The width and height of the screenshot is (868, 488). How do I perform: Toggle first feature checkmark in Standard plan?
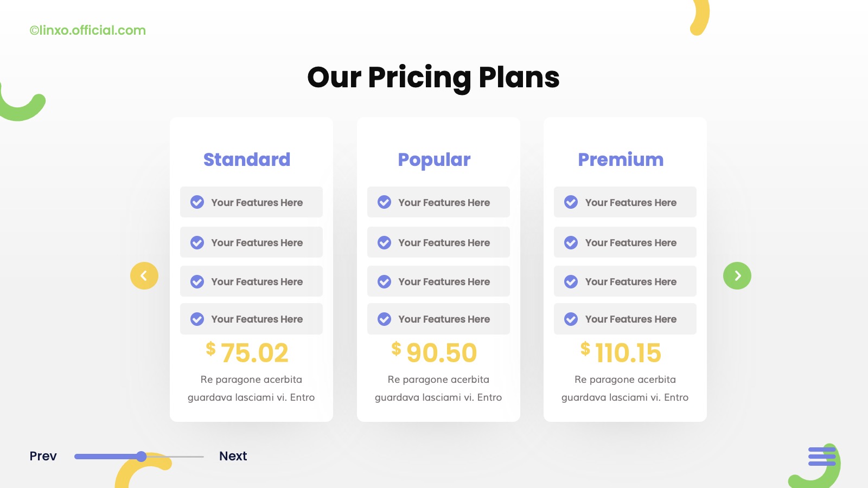pos(197,202)
